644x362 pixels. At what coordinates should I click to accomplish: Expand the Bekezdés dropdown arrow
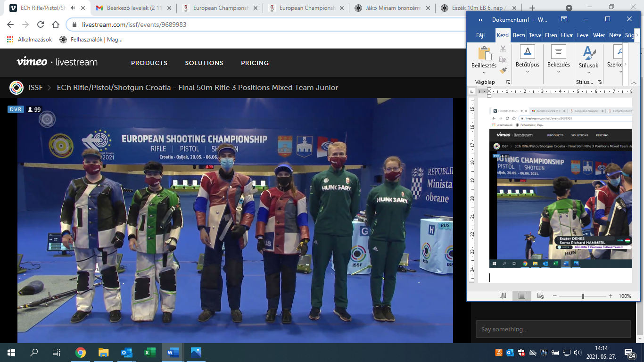[558, 72]
